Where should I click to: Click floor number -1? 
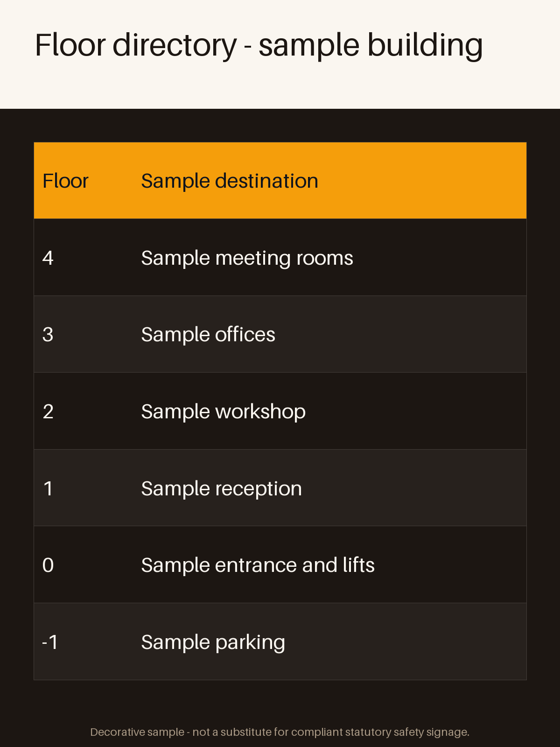50,642
